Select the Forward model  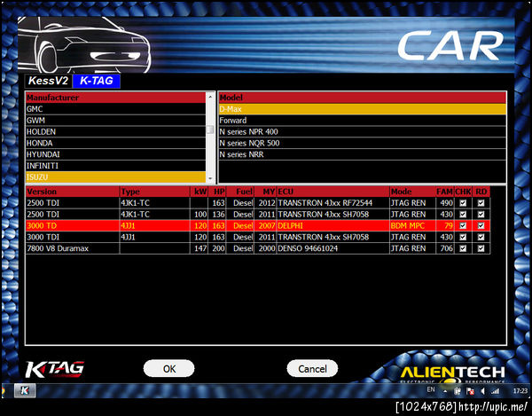point(363,120)
